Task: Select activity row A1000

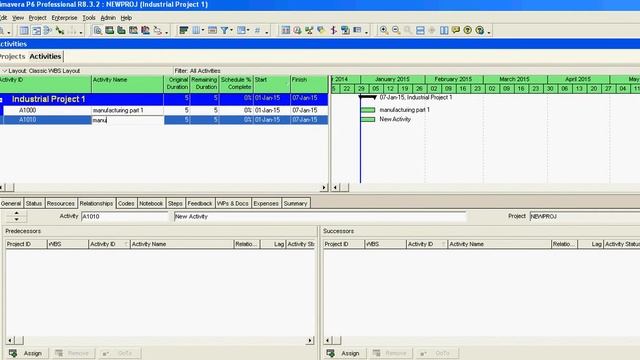Action: [x=164, y=110]
